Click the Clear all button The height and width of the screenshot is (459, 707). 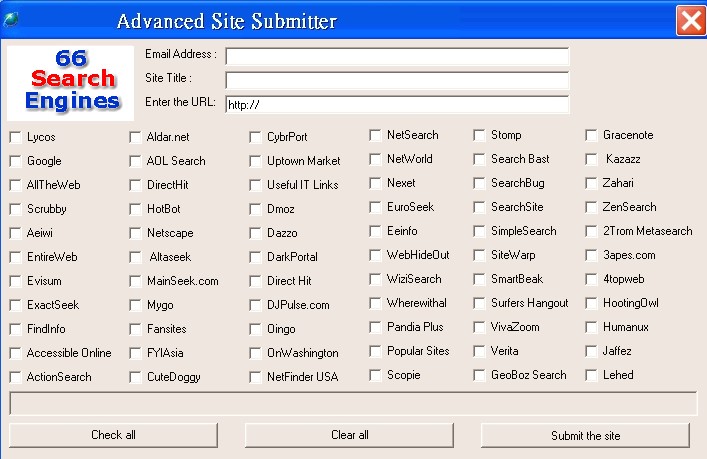pyautogui.click(x=349, y=435)
